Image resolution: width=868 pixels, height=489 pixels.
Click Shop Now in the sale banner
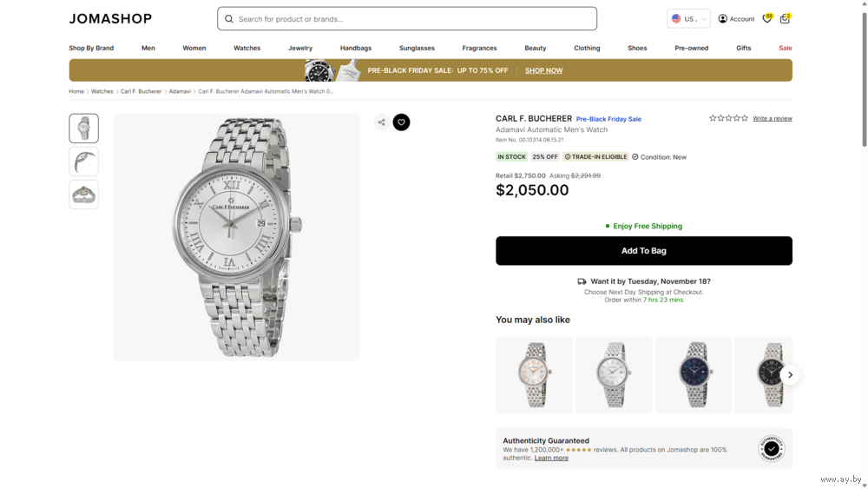click(543, 70)
